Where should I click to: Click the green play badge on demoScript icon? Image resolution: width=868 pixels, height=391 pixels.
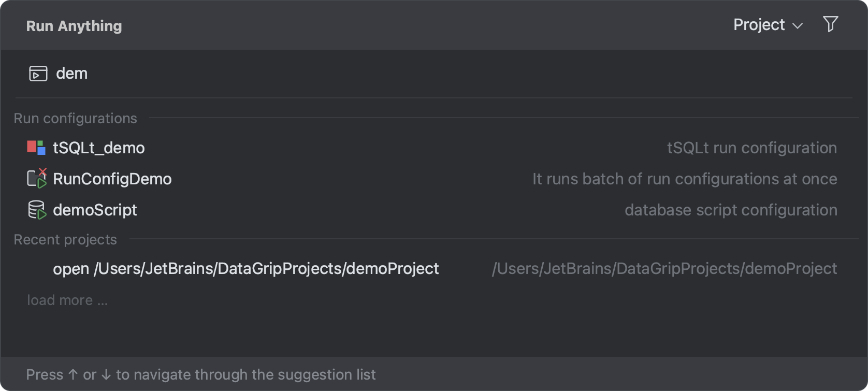coord(41,214)
